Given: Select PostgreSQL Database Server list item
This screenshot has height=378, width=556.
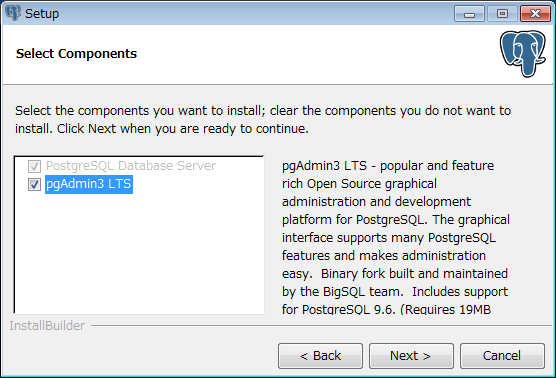Looking at the screenshot, I should tap(131, 166).
